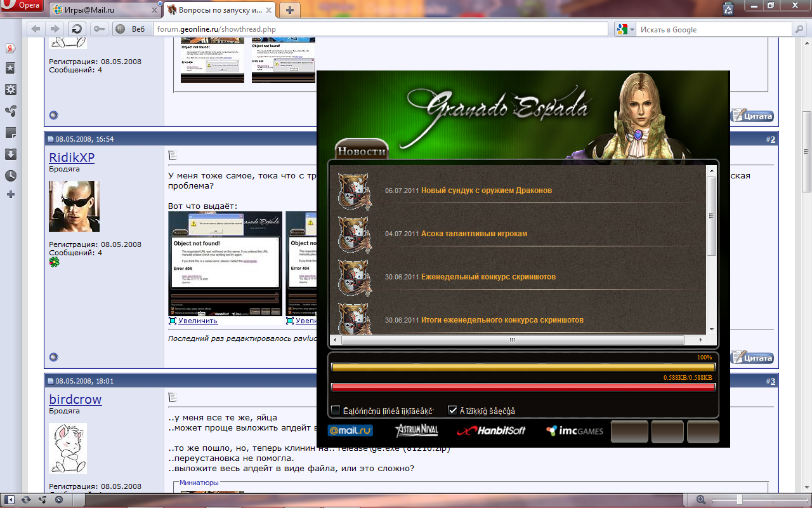Click the launcher news list scroll down arrow
Image resolution: width=812 pixels, height=508 pixels.
(x=711, y=329)
